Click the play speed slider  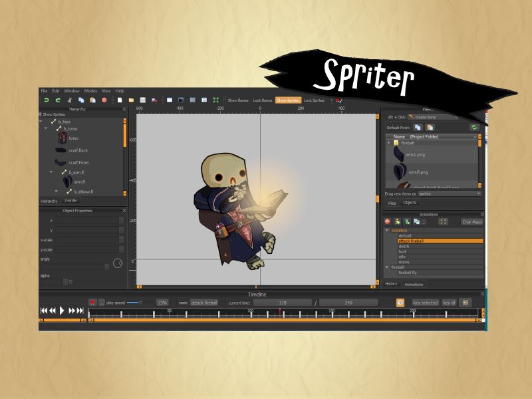click(134, 303)
